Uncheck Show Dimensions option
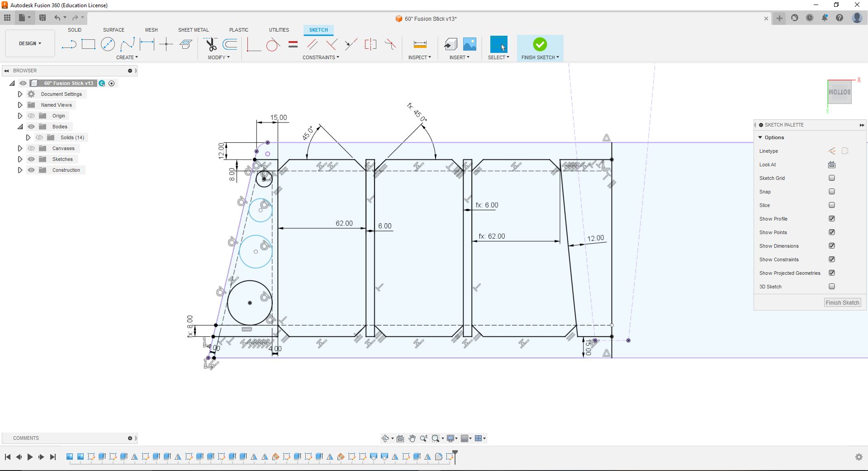This screenshot has width=868, height=471. coord(831,246)
